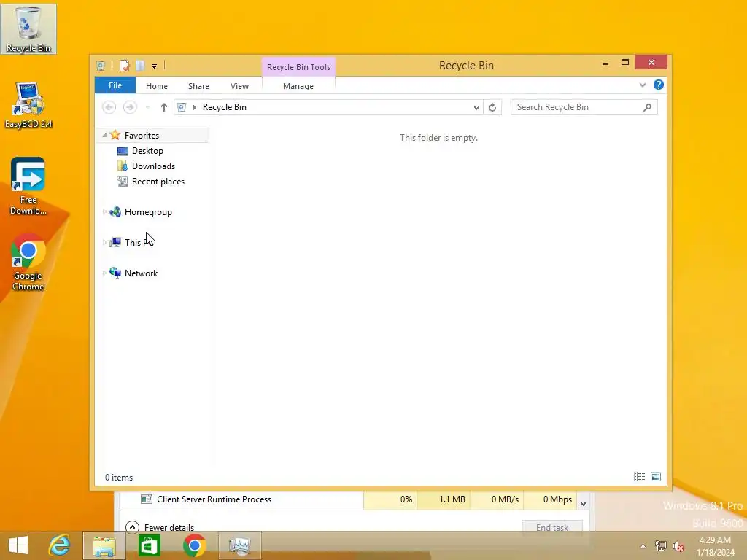Refresh the Recycle Bin view

(492, 108)
